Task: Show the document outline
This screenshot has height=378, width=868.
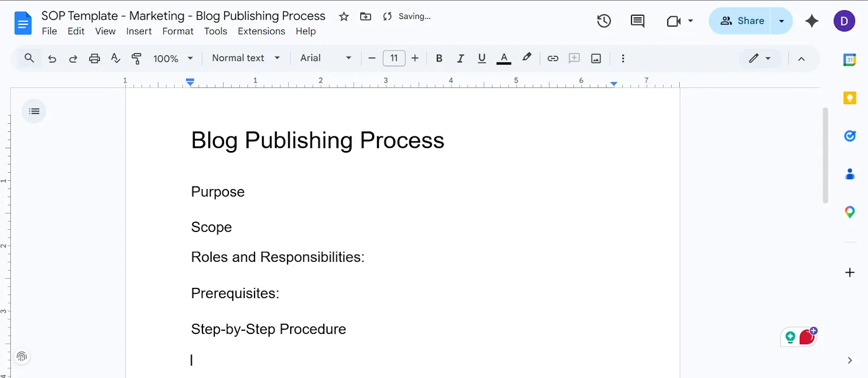Action: [x=34, y=111]
